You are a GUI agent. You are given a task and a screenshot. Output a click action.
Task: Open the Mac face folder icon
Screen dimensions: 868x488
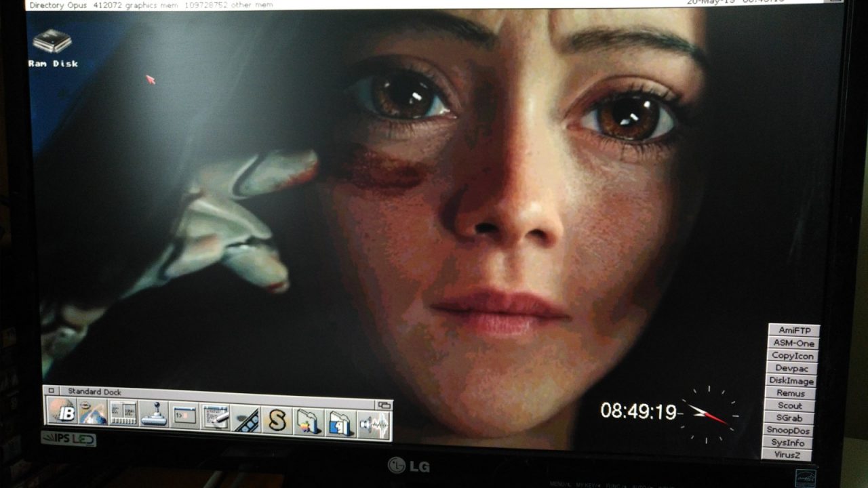(x=340, y=424)
